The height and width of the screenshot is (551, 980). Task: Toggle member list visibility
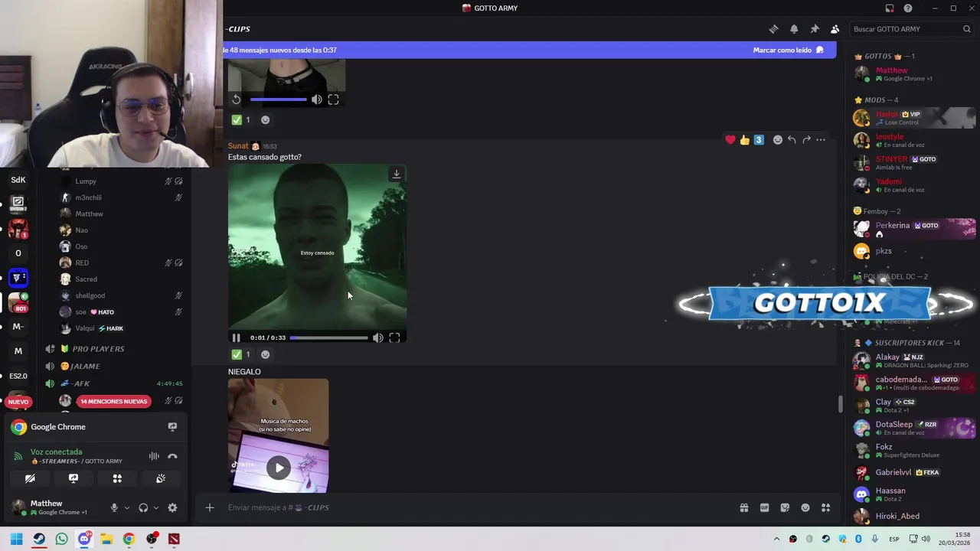835,29
